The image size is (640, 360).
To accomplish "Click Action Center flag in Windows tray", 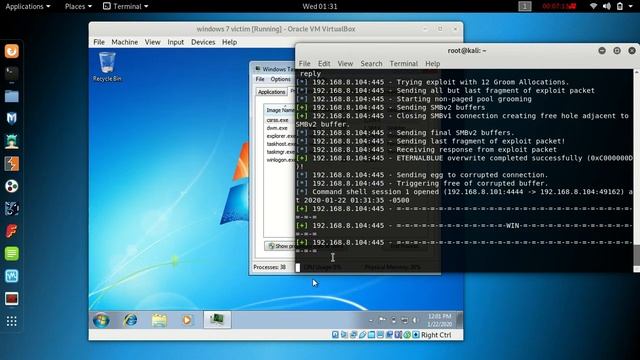I will (x=382, y=320).
